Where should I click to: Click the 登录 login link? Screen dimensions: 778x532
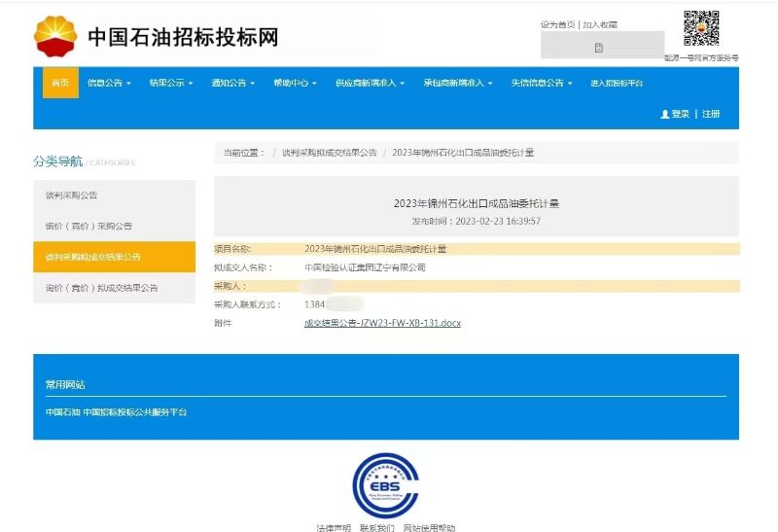click(680, 114)
